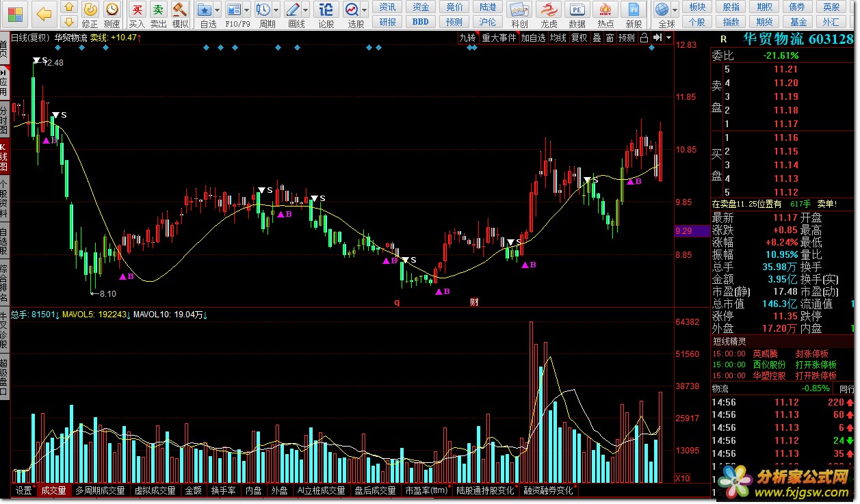Click the 期货 futures button
860x504 pixels.
(x=764, y=21)
